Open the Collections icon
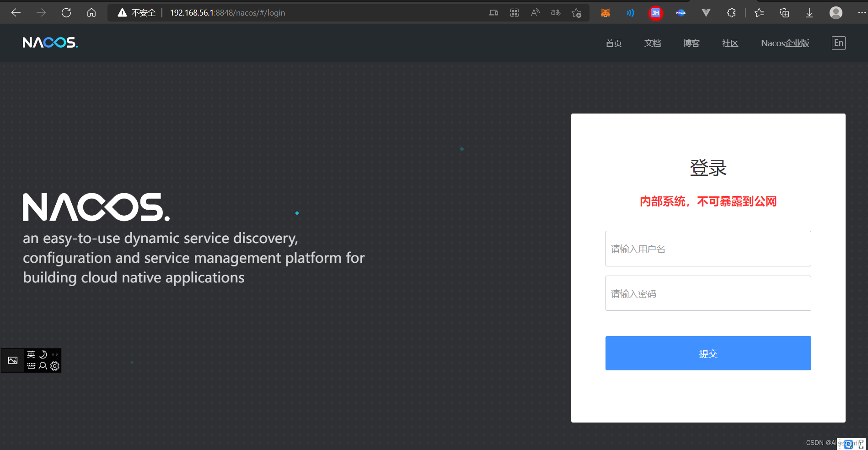The image size is (868, 450). click(784, 13)
